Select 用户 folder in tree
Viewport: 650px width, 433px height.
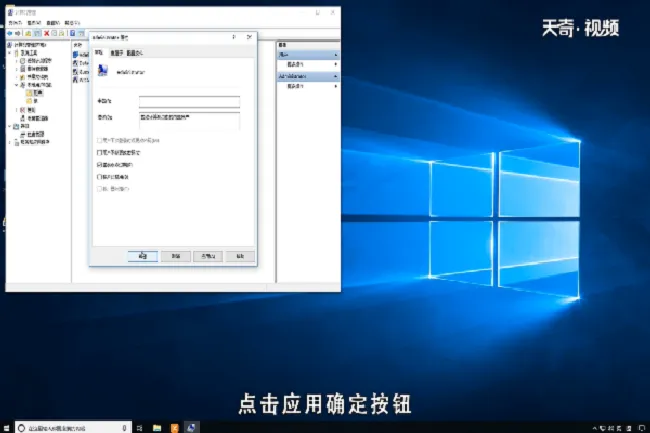35,93
